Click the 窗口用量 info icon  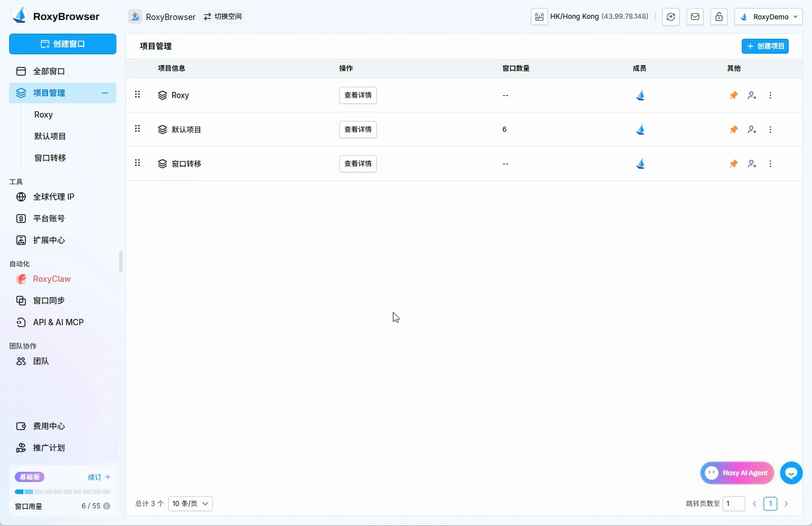[x=107, y=506]
